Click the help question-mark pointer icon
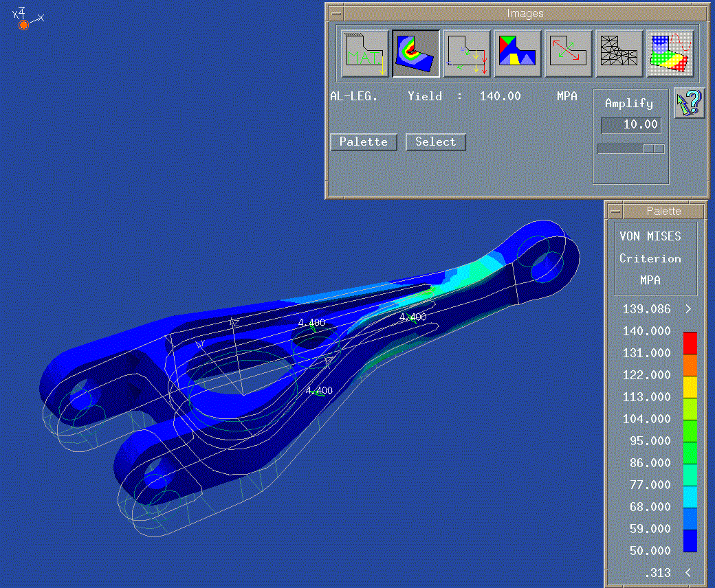715x588 pixels. (x=689, y=104)
